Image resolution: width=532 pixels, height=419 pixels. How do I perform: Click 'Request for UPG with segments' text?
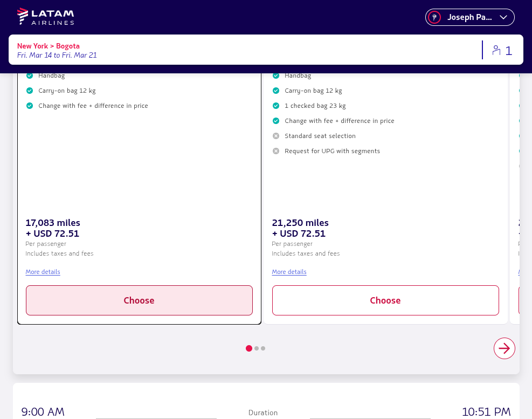click(x=332, y=151)
